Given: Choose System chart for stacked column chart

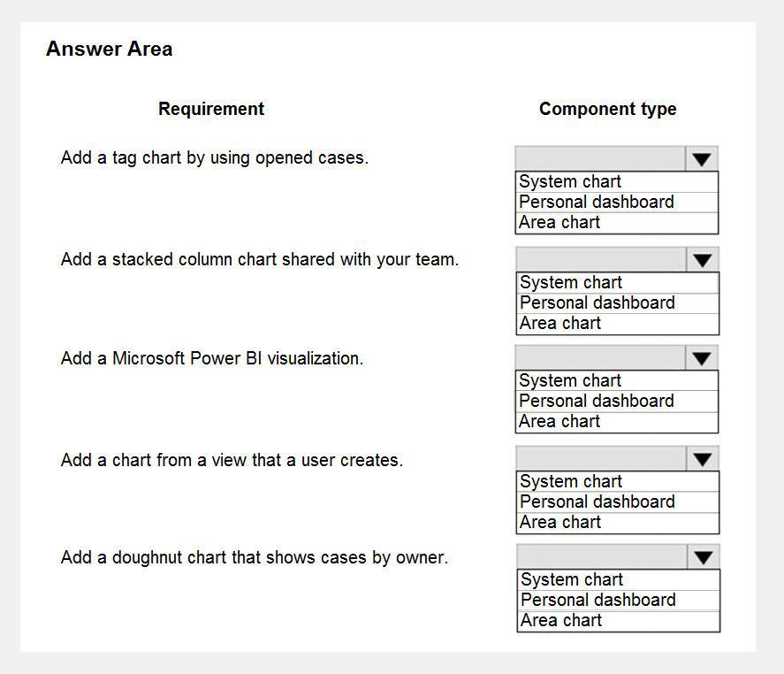Looking at the screenshot, I should coord(572,283).
